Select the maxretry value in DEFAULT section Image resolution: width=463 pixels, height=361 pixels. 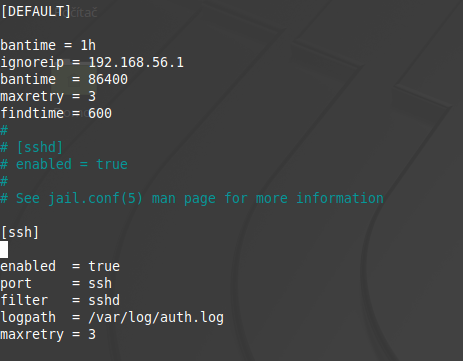(92, 96)
